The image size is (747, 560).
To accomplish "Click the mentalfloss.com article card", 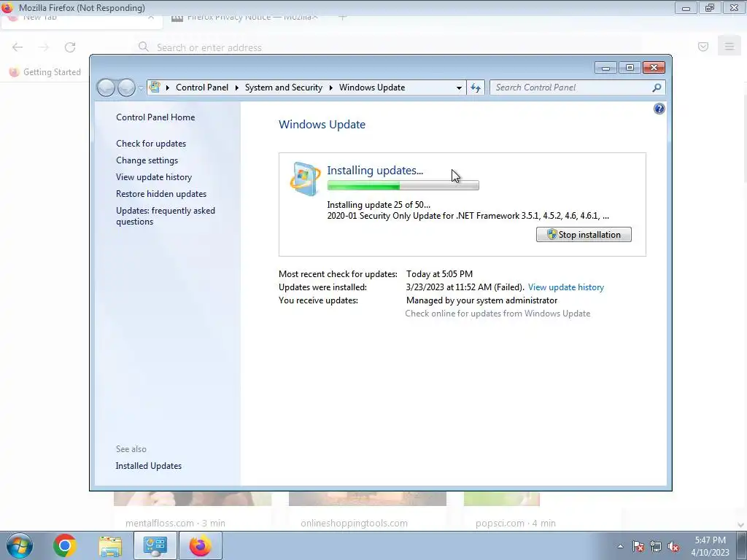I will click(193, 510).
